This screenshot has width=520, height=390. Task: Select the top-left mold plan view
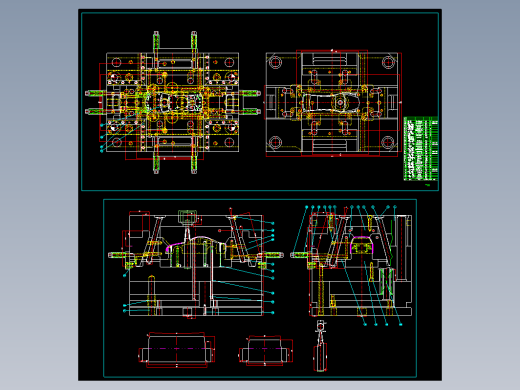(x=173, y=102)
